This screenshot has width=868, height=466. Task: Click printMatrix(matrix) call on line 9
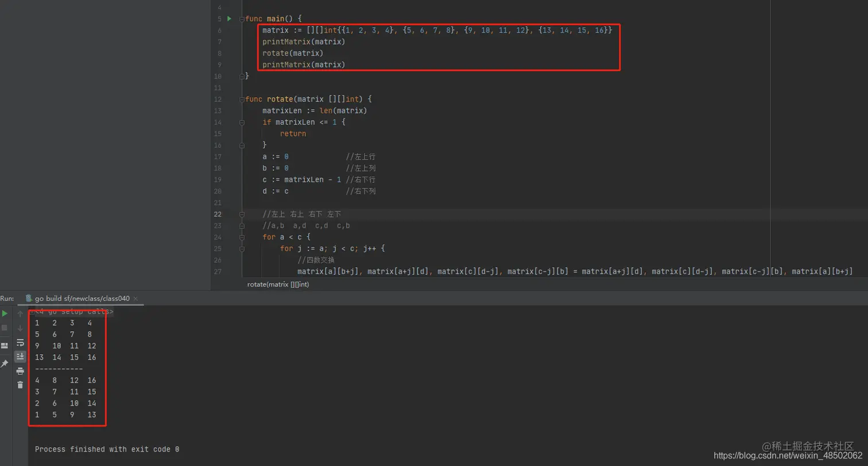click(304, 65)
